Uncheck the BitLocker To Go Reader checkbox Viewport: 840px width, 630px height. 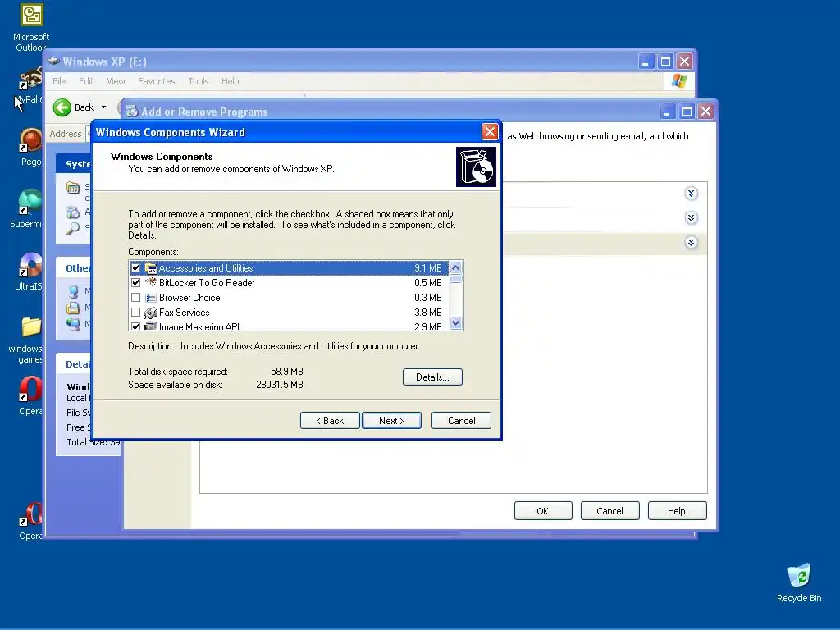coord(135,283)
